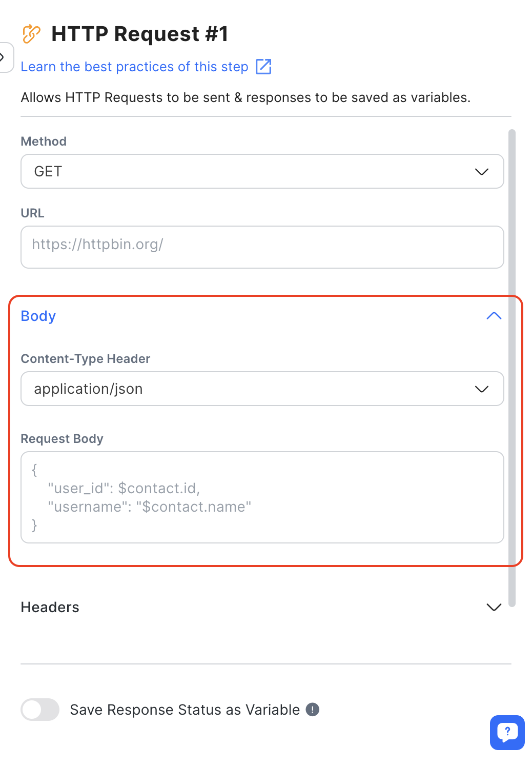Click the panel's vertical scrollbar
Image resolution: width=532 pixels, height=767 pixels.
point(511,359)
